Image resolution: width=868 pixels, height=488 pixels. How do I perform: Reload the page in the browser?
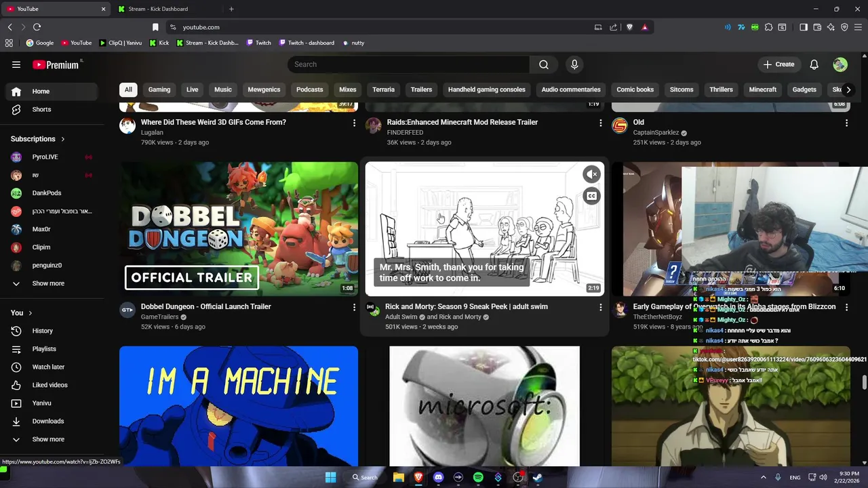[x=37, y=27]
